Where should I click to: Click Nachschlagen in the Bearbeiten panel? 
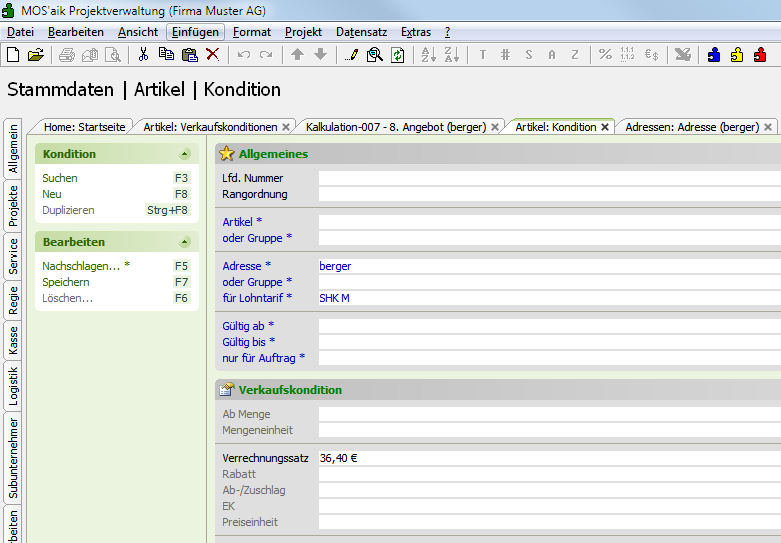click(80, 266)
